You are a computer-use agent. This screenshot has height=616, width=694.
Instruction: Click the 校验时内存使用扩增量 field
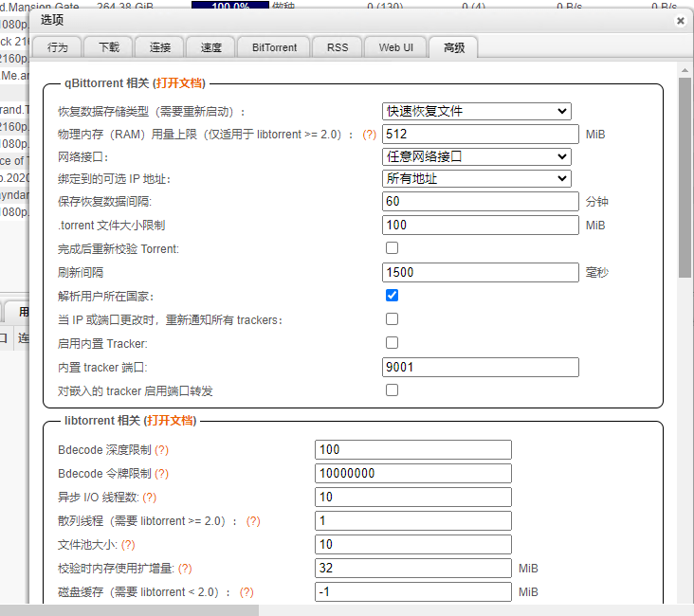coord(413,568)
